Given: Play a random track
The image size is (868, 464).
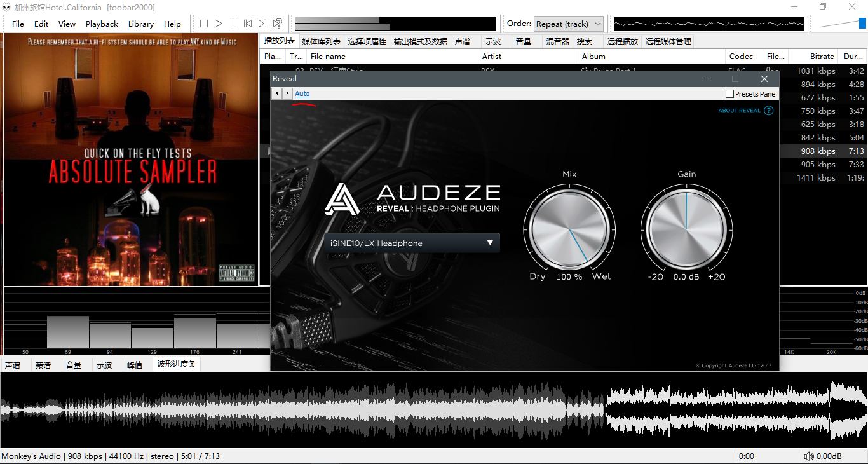Looking at the screenshot, I should click(277, 24).
